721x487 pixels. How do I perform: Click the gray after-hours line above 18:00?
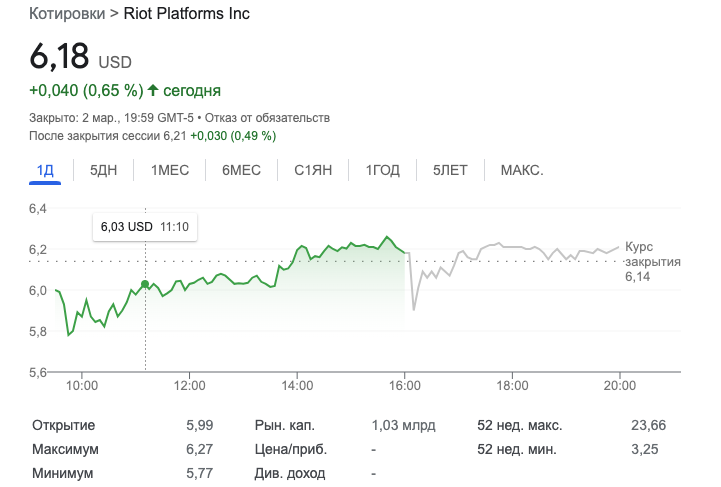[512, 246]
